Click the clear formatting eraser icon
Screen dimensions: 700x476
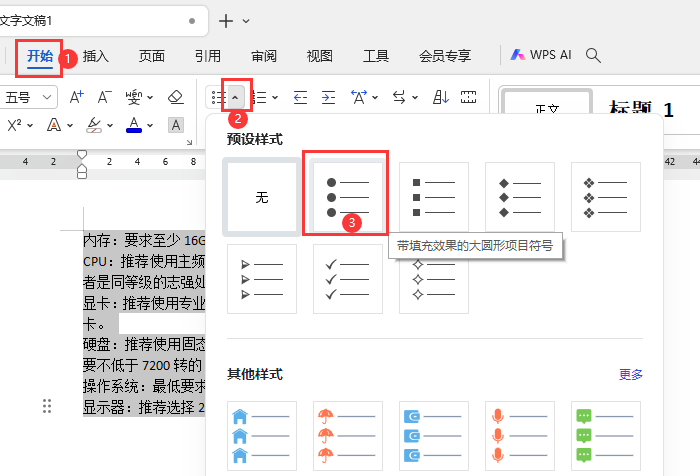click(175, 97)
